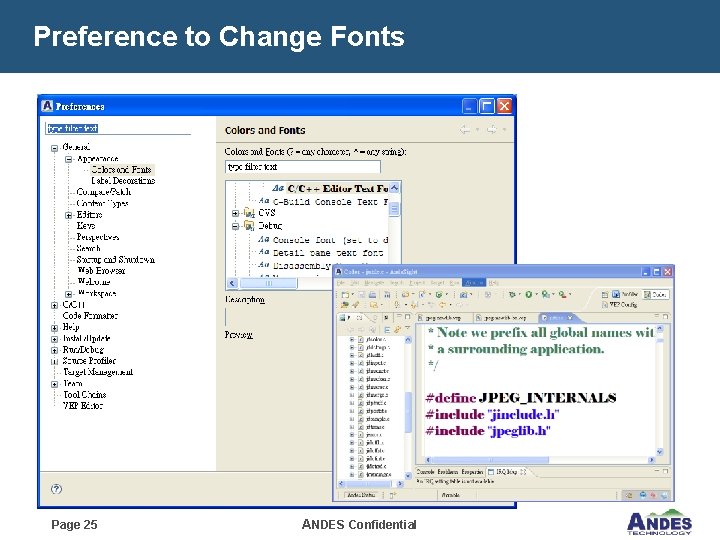Expand the Workspace tree node
The width and height of the screenshot is (720, 540).
[69, 294]
